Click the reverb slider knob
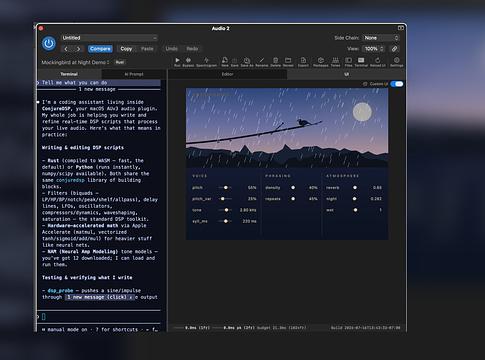 pyautogui.click(x=355, y=188)
